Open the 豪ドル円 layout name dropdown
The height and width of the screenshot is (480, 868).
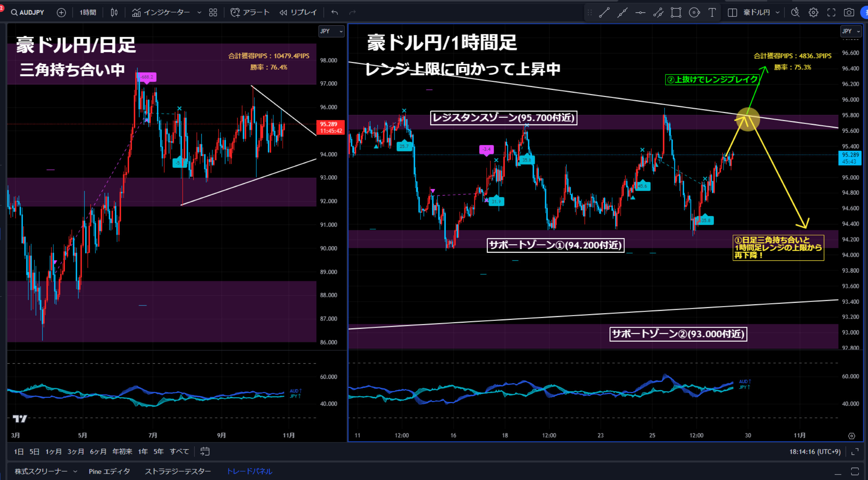[777, 13]
